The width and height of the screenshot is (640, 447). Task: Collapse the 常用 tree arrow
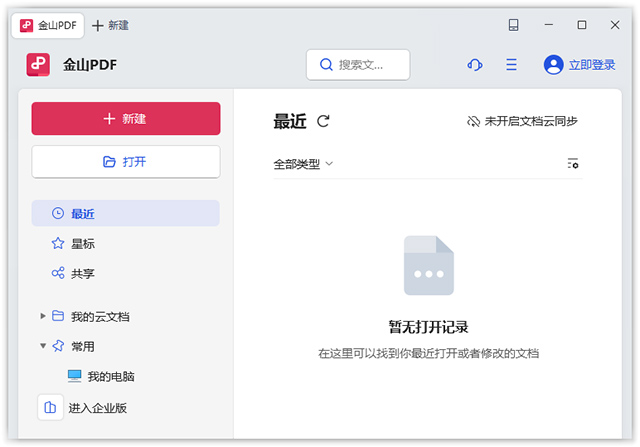(x=42, y=346)
